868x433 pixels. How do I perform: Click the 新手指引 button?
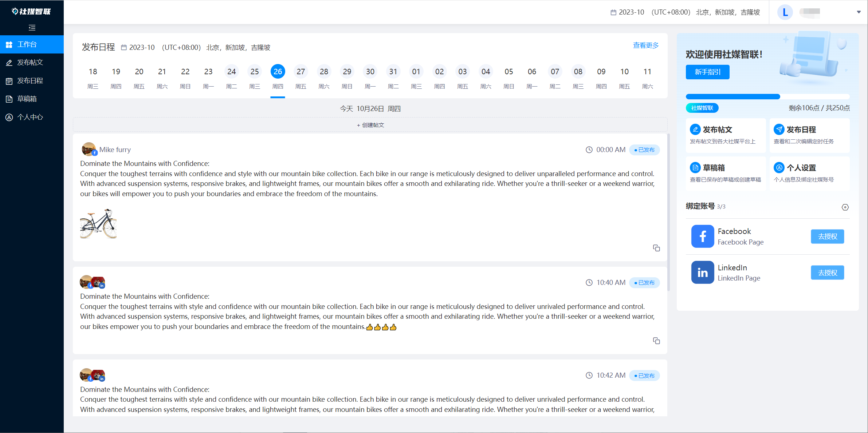(x=707, y=72)
